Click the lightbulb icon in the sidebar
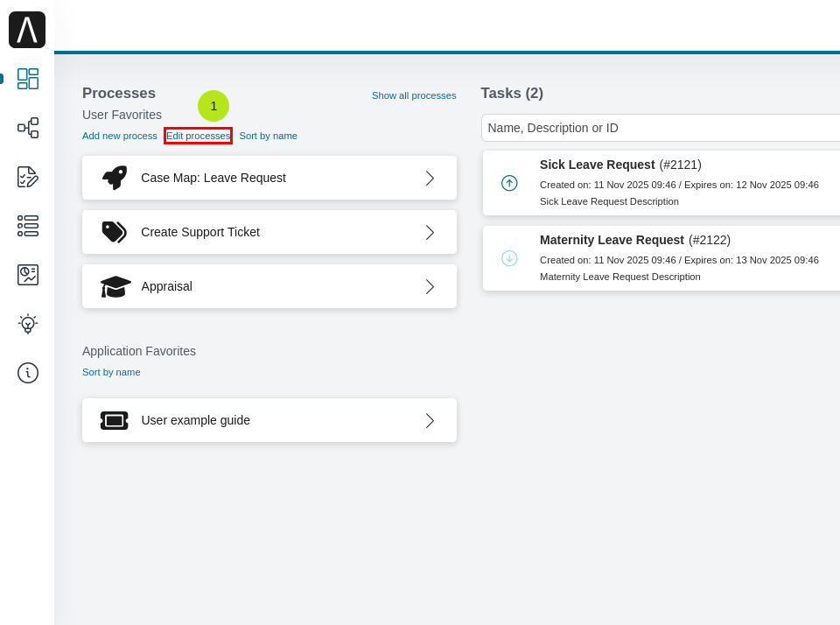The image size is (840, 625). click(27, 323)
